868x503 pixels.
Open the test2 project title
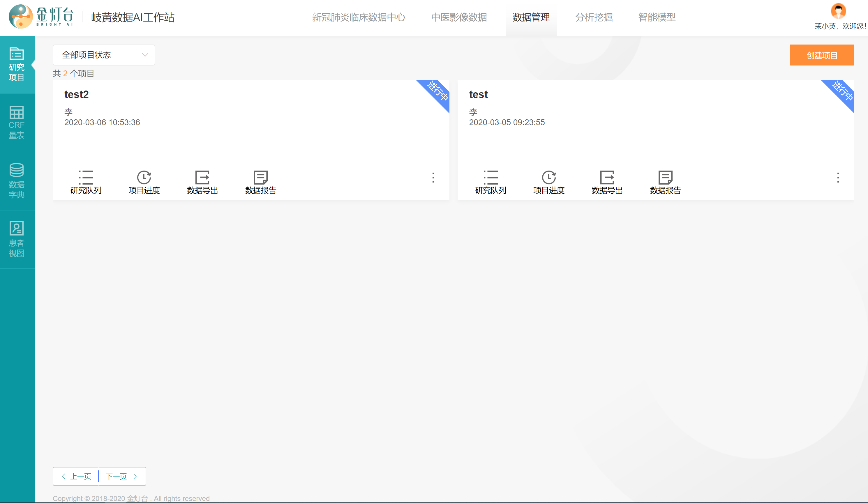(x=77, y=94)
